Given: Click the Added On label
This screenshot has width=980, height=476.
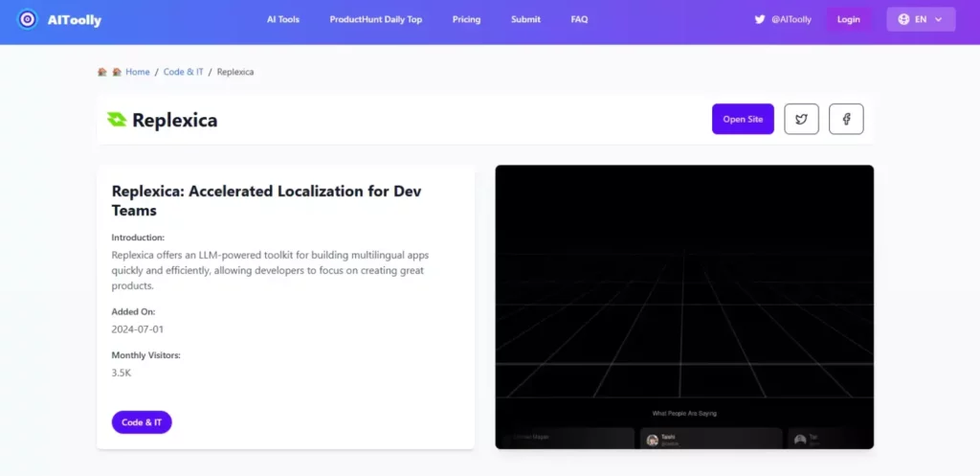Looking at the screenshot, I should point(133,311).
